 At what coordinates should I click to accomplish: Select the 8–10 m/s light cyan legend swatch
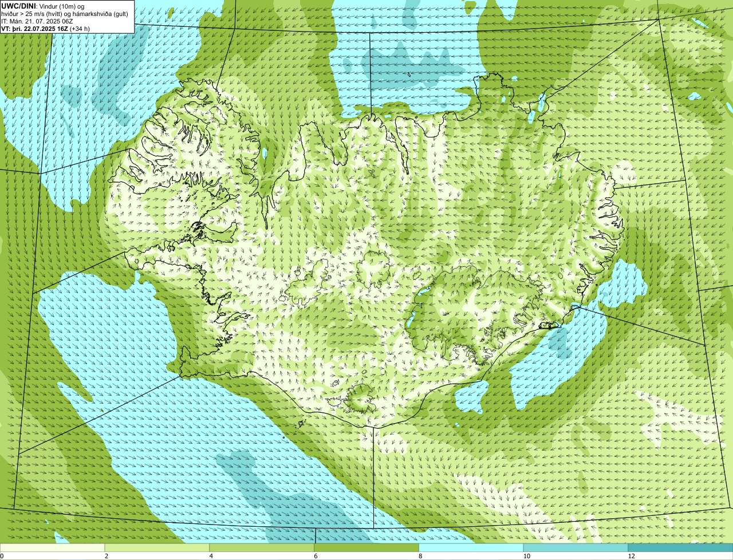(471, 548)
